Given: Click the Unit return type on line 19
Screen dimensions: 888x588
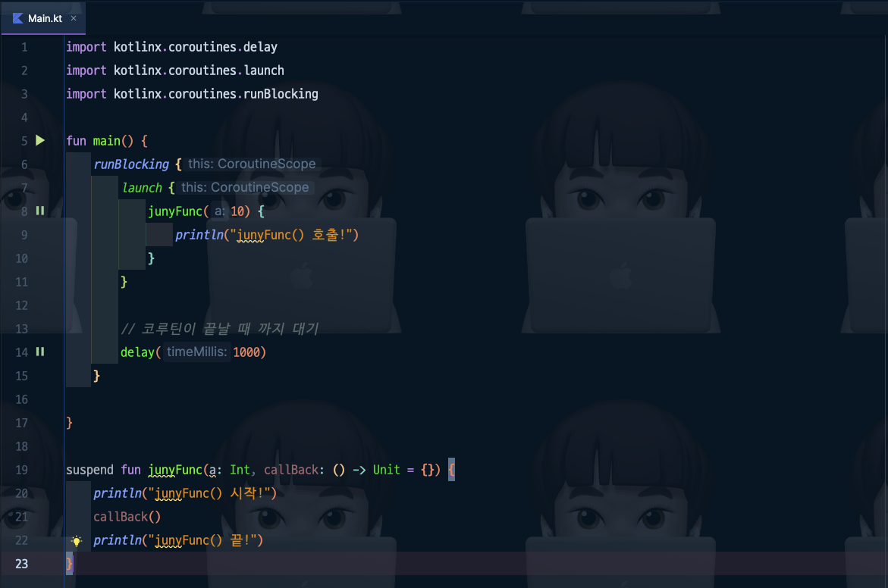Looking at the screenshot, I should [x=386, y=470].
